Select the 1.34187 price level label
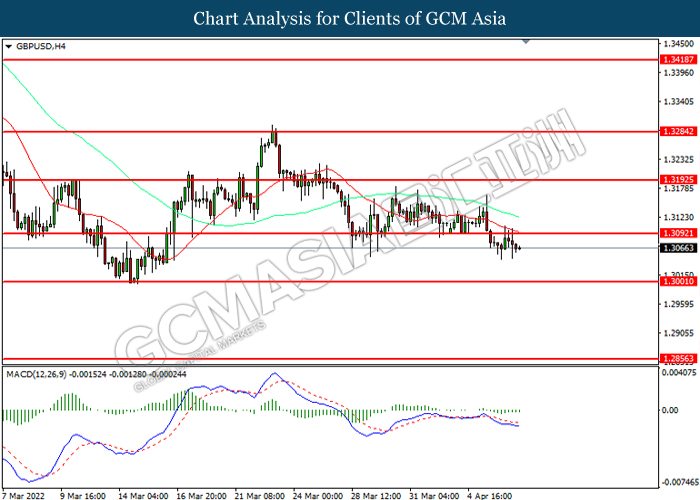 click(678, 59)
